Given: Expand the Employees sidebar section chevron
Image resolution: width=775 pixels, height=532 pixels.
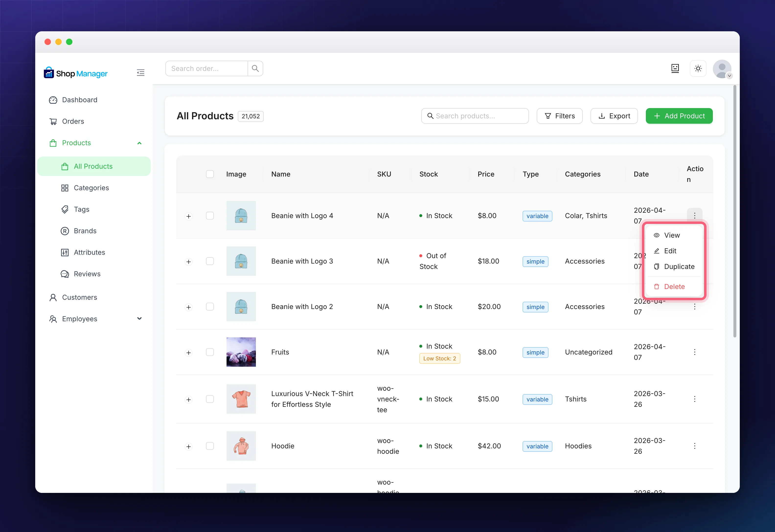Looking at the screenshot, I should [139, 319].
